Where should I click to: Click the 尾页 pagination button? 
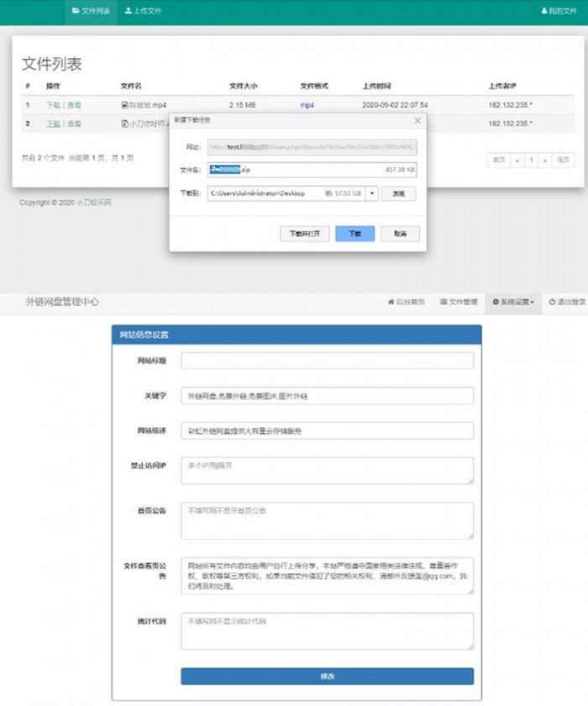point(564,159)
